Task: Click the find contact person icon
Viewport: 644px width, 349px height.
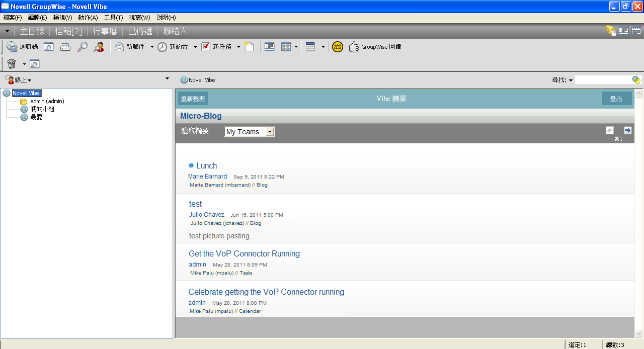Action: point(99,47)
